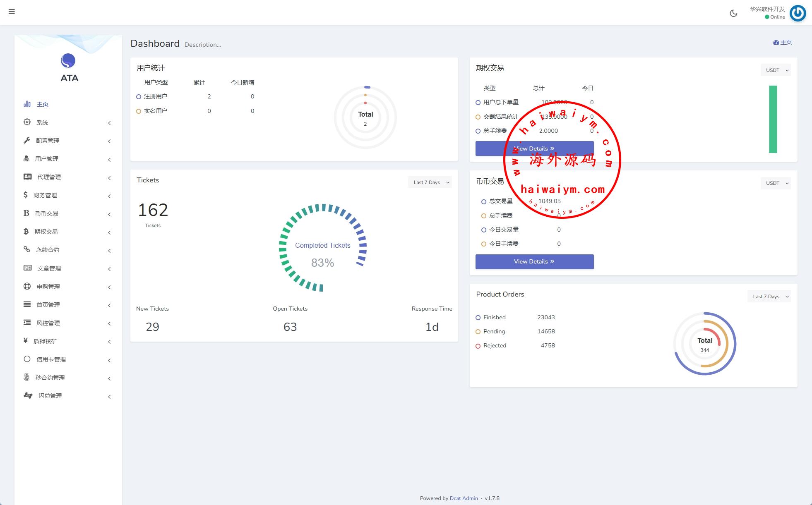This screenshot has height=505, width=812.
Task: Click the 申购管理 lifebuoy icon
Action: pyautogui.click(x=27, y=286)
